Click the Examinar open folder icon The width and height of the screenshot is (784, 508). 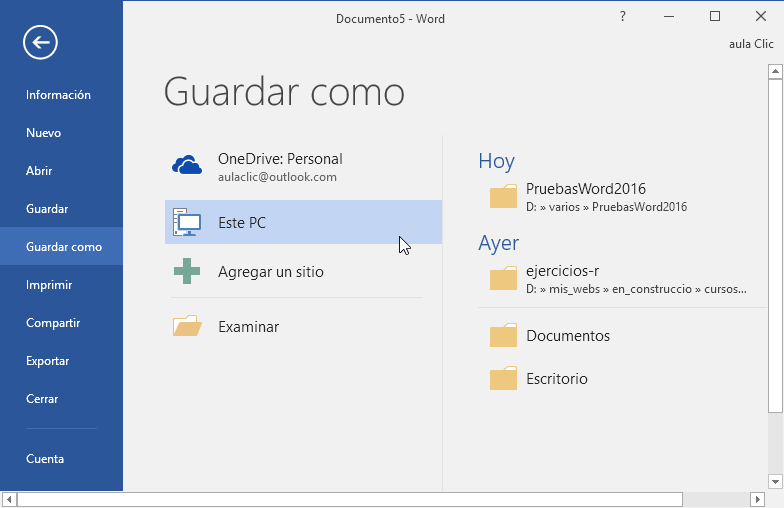pos(187,326)
